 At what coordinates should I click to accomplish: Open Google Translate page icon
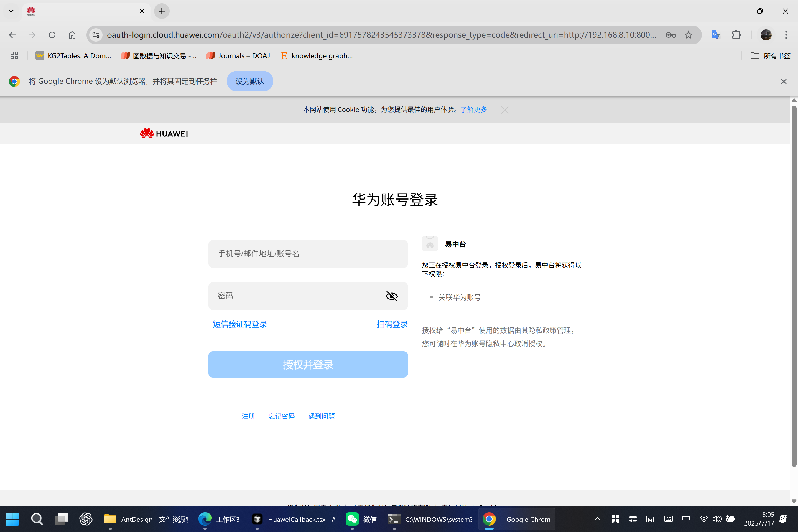pos(716,35)
